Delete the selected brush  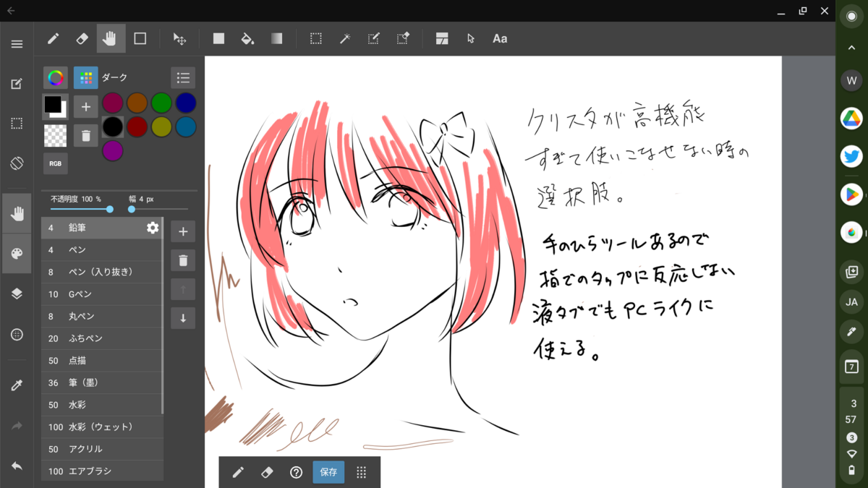[183, 260]
